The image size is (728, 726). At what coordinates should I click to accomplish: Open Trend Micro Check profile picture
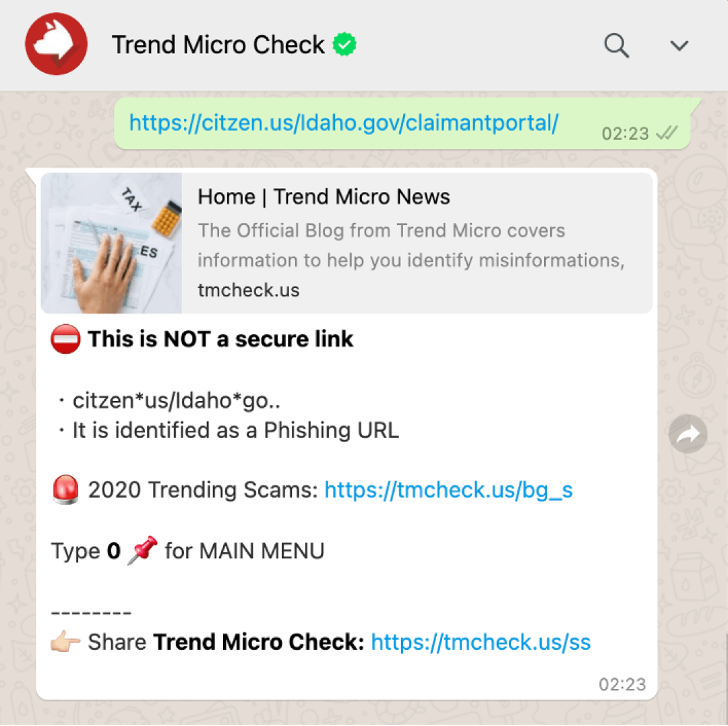[x=56, y=44]
